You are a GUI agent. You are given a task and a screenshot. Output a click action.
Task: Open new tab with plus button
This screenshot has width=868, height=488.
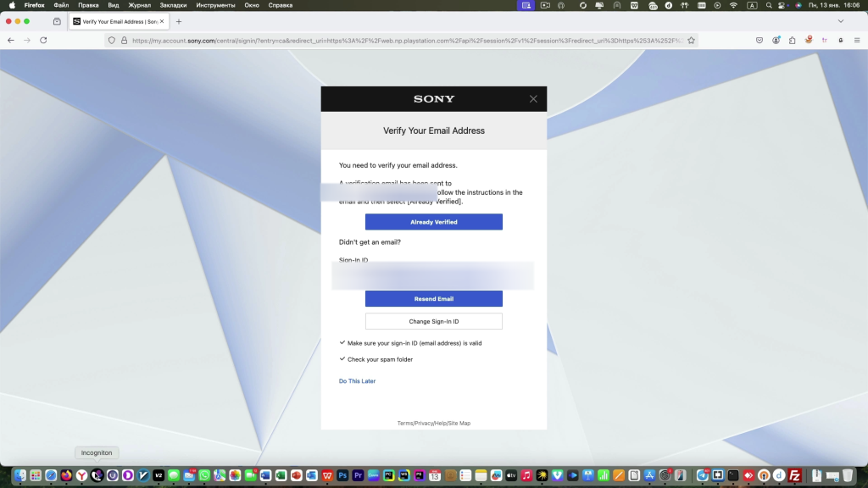click(x=179, y=21)
